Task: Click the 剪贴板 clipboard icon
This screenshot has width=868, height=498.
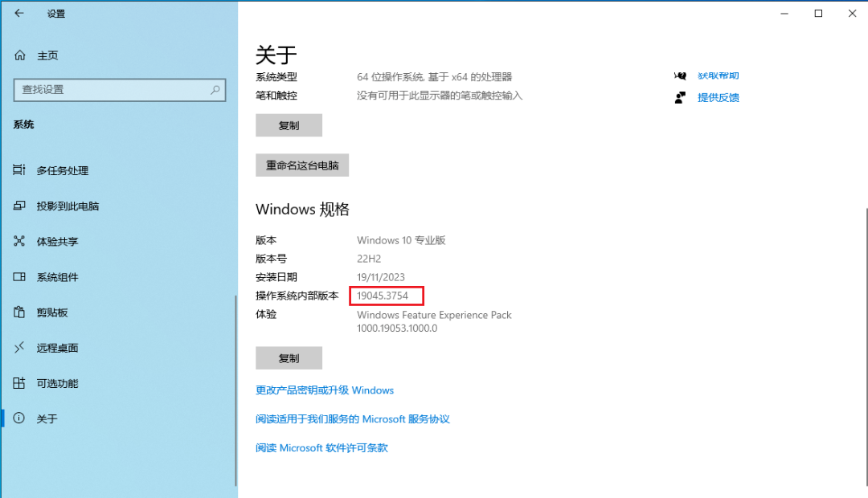Action: pyautogui.click(x=19, y=312)
